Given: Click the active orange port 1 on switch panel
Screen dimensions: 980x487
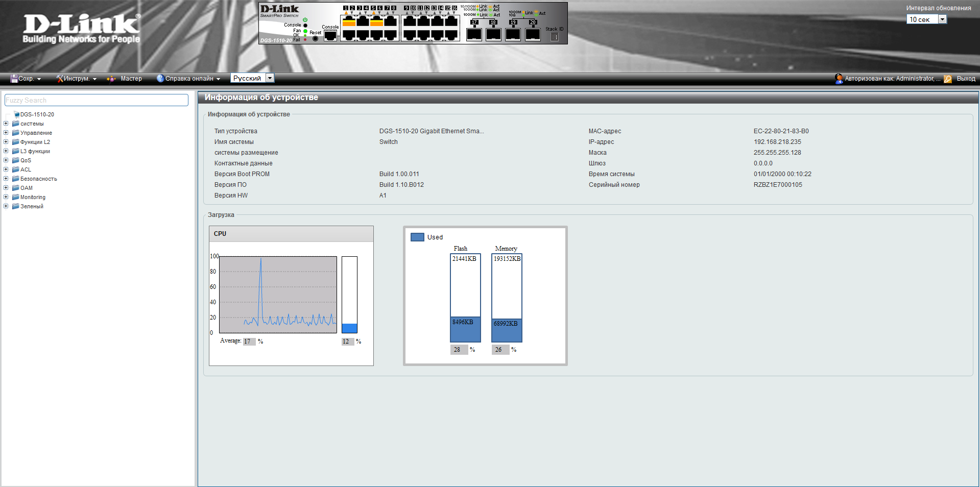Looking at the screenshot, I should click(349, 21).
